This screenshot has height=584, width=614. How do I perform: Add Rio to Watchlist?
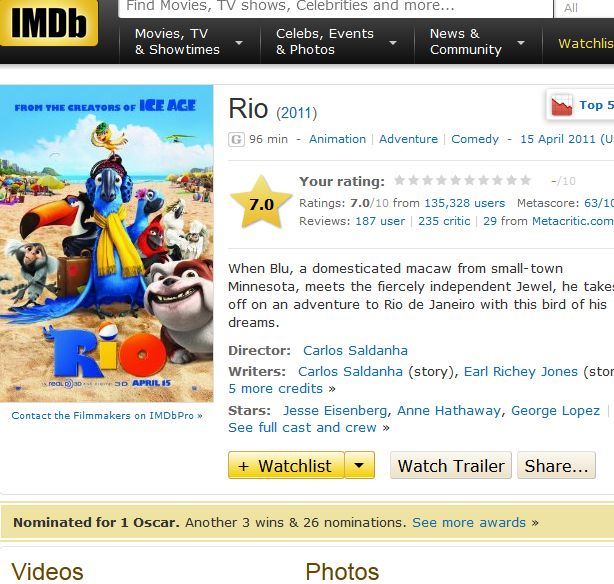[x=286, y=465]
